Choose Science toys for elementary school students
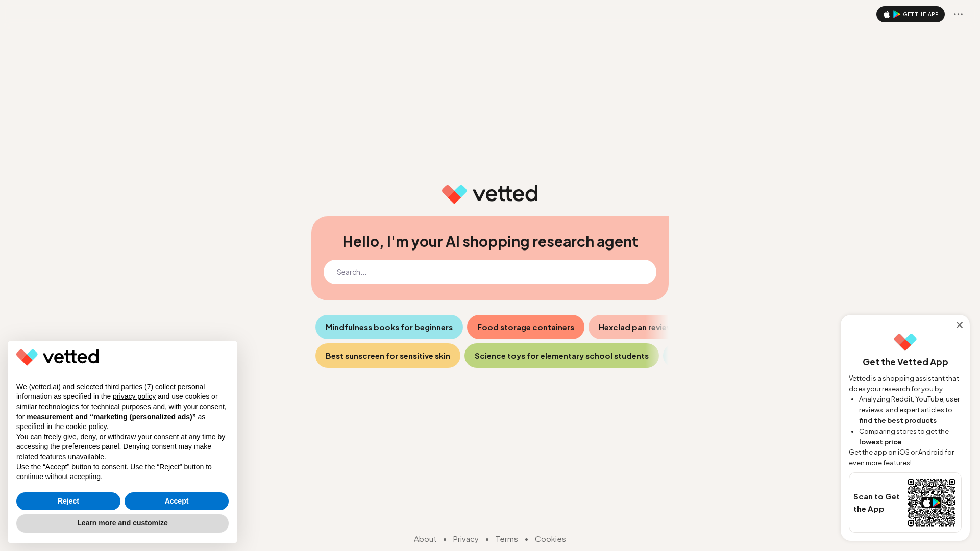Screen dimensions: 980x551 [561, 356]
